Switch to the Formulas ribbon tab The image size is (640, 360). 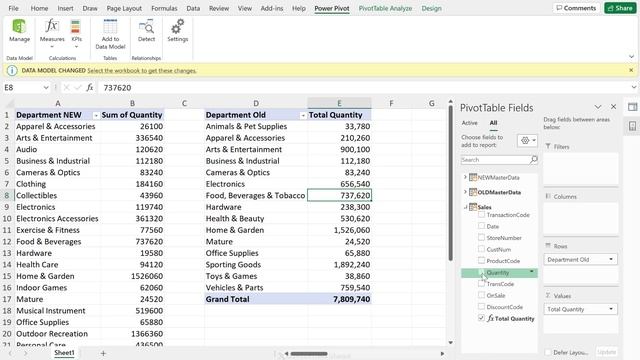164,8
